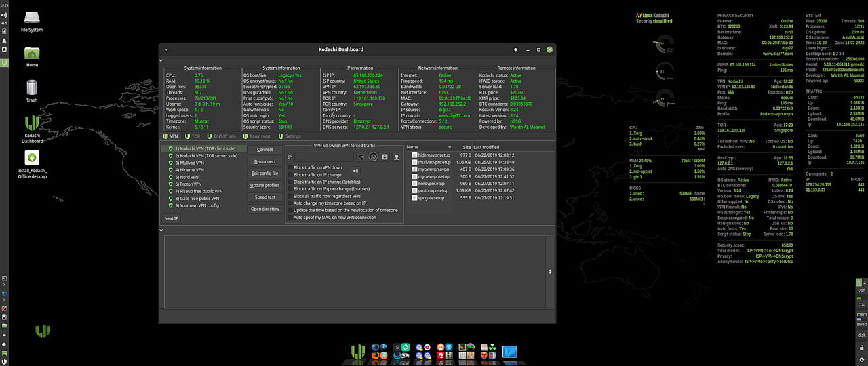868x366 pixels.
Task: Click the Open directory button
Action: tap(264, 209)
